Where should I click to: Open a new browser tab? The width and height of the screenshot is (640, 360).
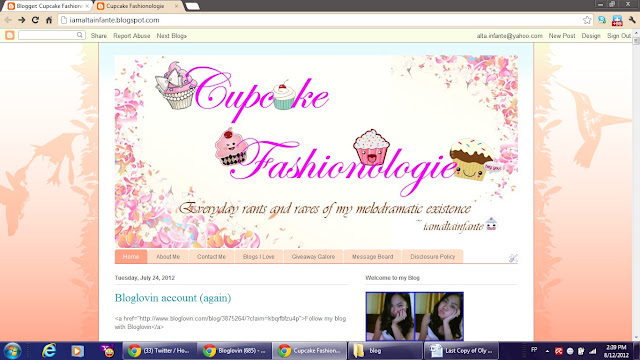point(192,6)
